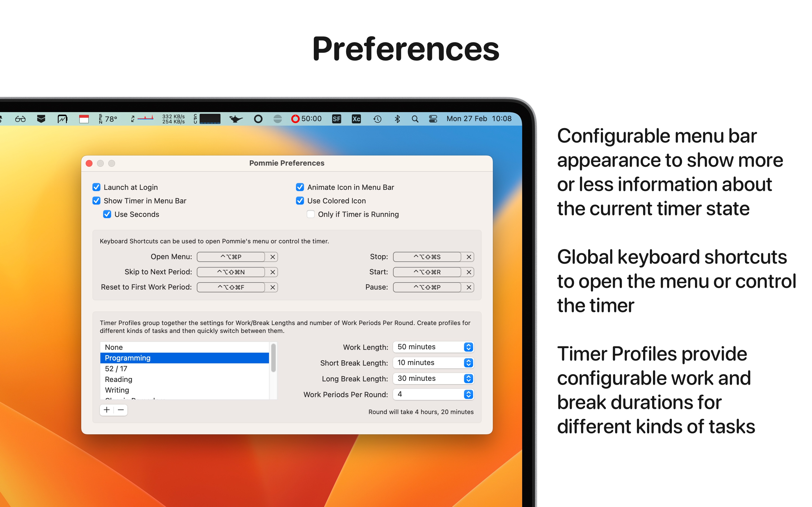
Task: Click the Bluetooth menu bar icon
Action: [x=397, y=119]
